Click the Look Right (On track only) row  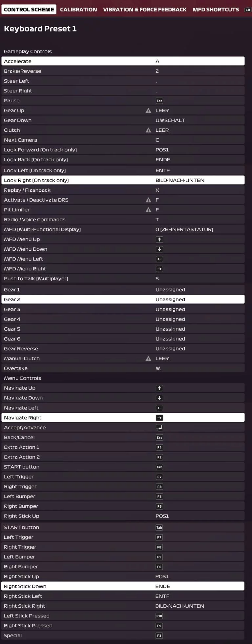click(123, 180)
